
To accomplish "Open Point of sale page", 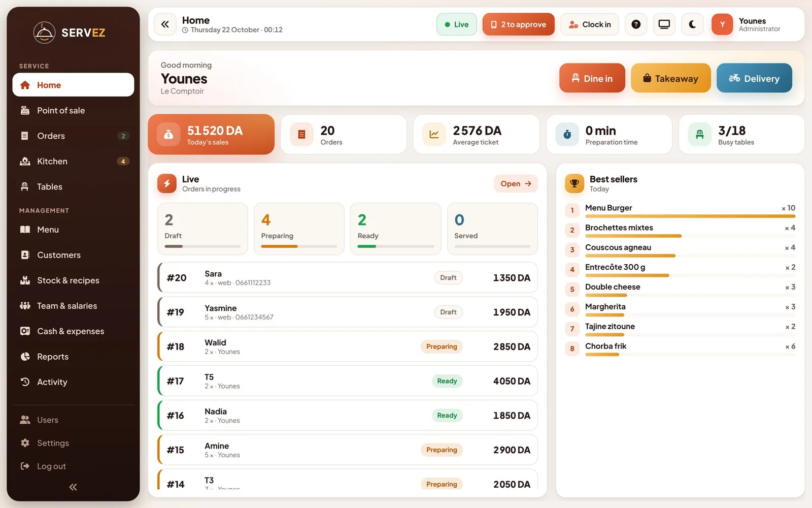I will [73, 110].
